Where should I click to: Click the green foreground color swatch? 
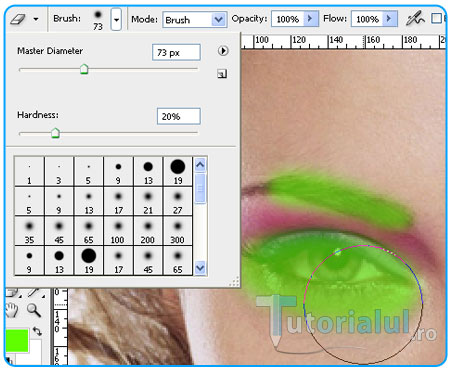17,341
